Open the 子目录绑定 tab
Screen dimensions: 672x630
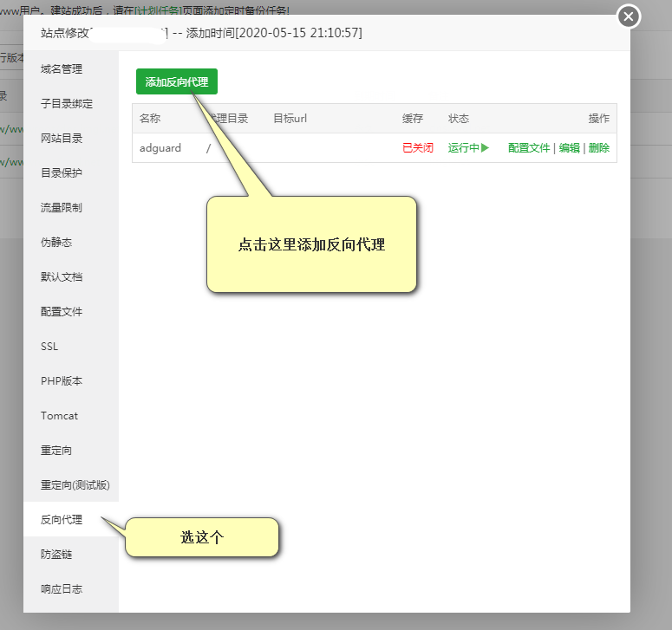(67, 104)
